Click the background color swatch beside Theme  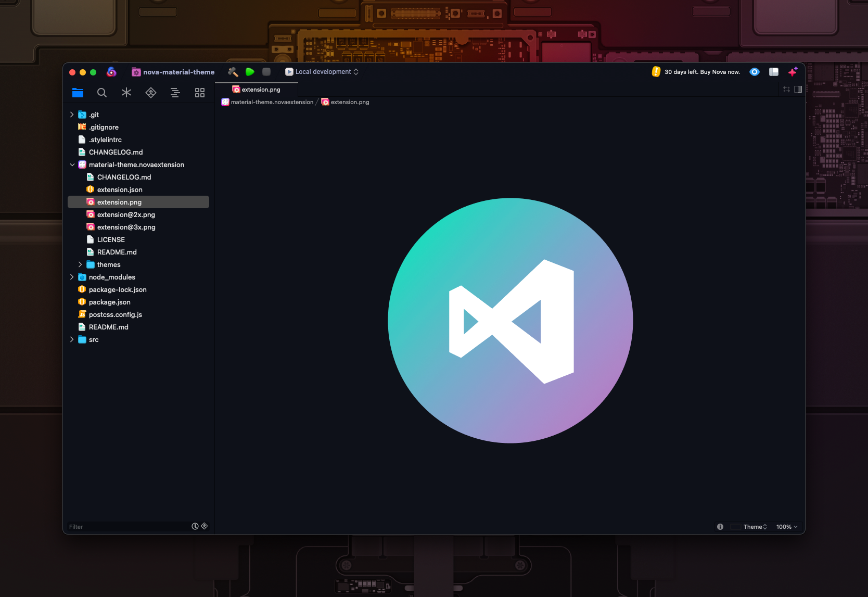(x=735, y=527)
